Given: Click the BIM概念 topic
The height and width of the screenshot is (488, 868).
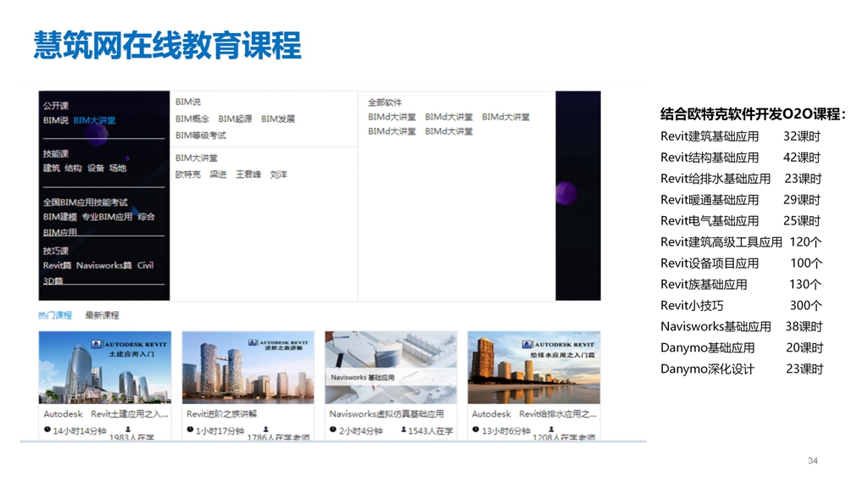Looking at the screenshot, I should point(192,119).
